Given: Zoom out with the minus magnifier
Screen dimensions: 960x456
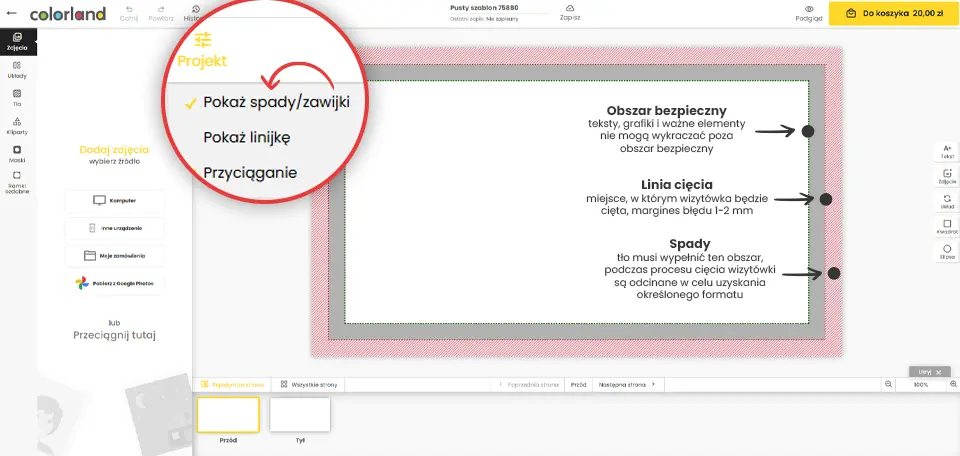Looking at the screenshot, I should click(888, 384).
